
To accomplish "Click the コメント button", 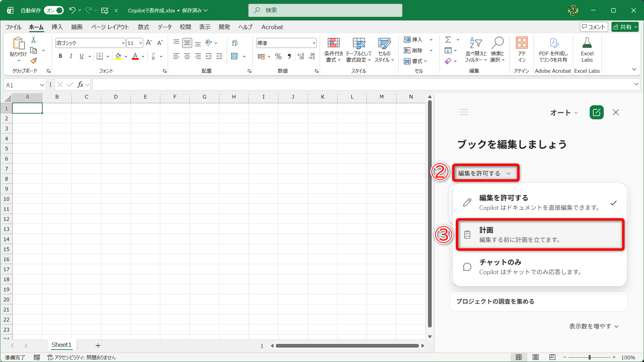I will (x=594, y=27).
